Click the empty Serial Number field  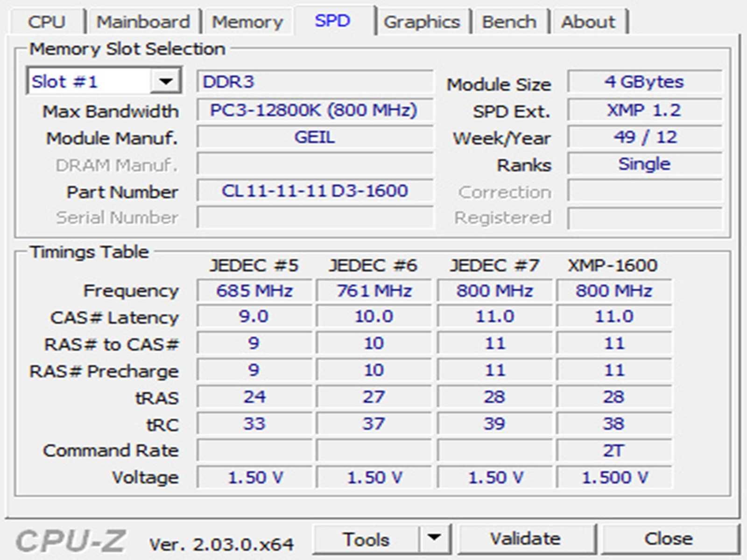point(315,217)
